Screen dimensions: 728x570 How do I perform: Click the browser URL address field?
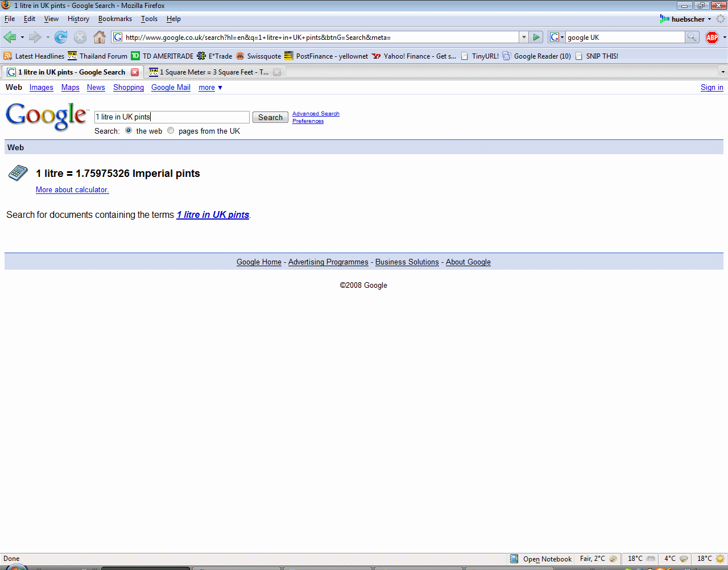click(316, 37)
